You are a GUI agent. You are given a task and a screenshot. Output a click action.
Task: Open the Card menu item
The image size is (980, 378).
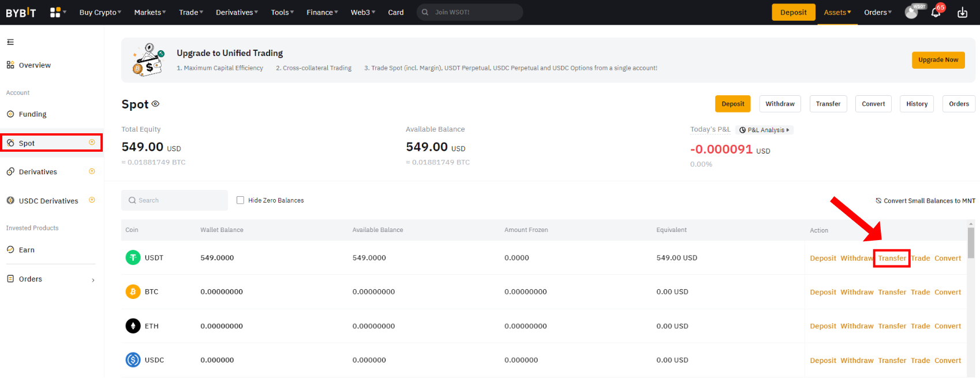[396, 12]
